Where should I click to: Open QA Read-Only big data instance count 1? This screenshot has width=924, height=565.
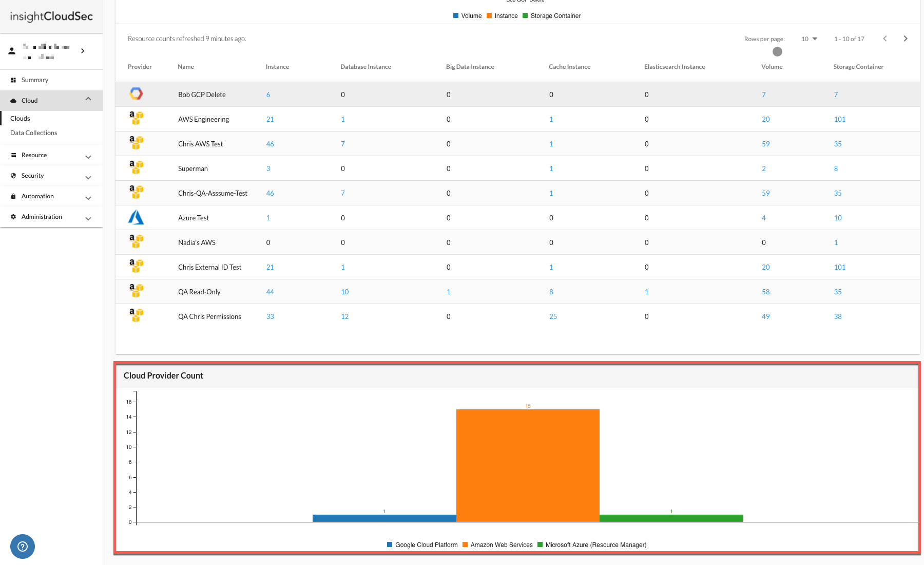(449, 292)
